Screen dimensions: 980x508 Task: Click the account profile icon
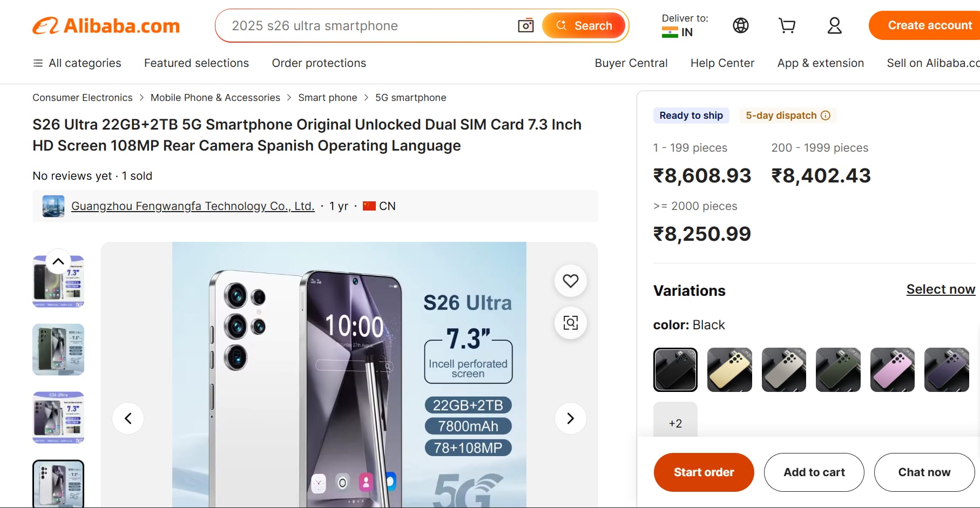(834, 25)
